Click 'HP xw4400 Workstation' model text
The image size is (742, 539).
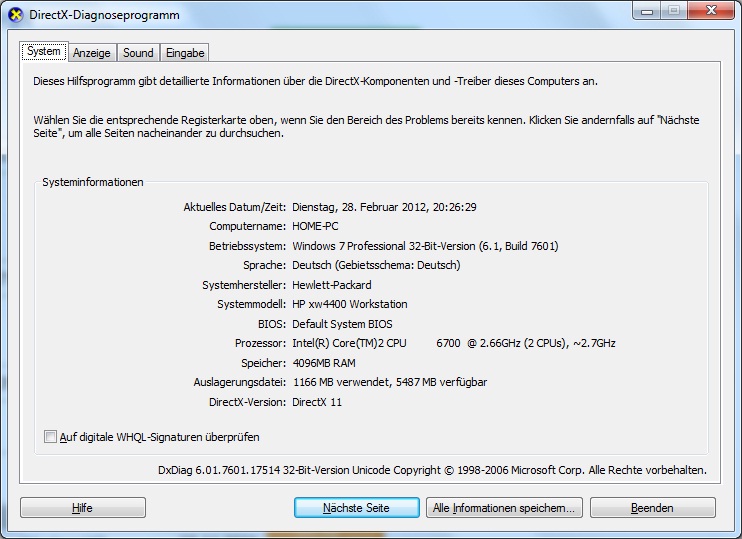[x=350, y=304]
